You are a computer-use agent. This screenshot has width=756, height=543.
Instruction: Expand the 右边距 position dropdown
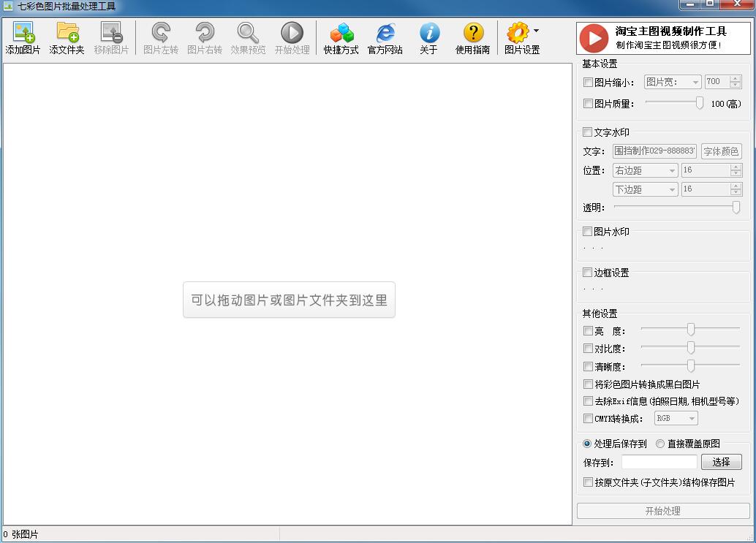coord(645,170)
